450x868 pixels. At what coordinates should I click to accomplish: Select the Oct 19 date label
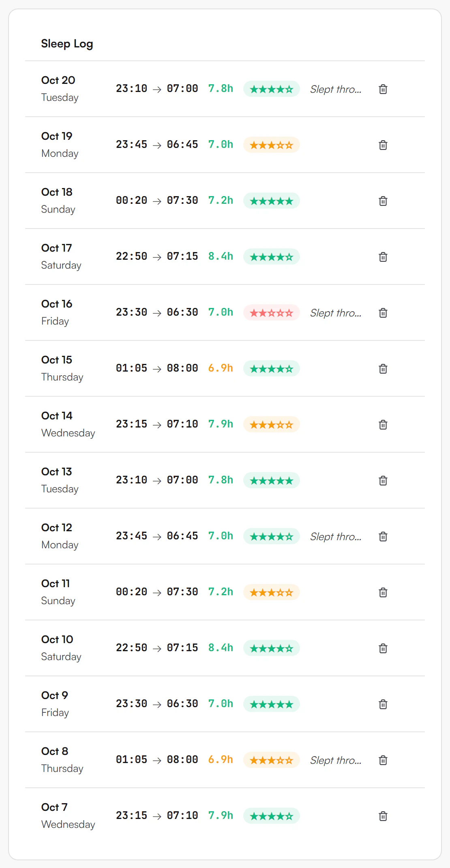click(x=57, y=136)
